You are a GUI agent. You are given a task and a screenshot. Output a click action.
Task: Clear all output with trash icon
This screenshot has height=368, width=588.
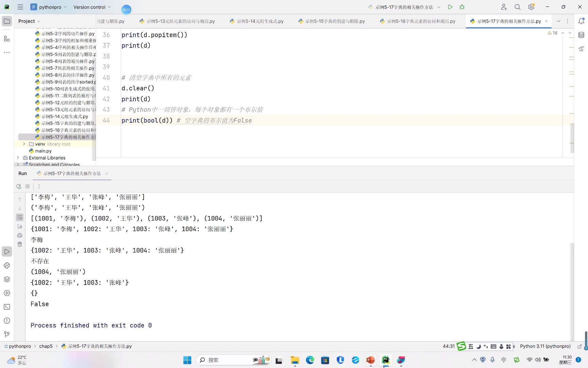[20, 244]
